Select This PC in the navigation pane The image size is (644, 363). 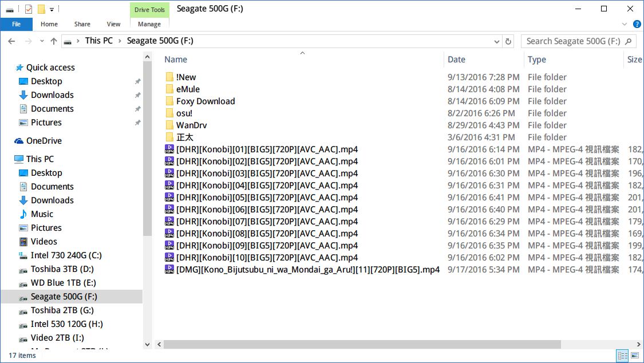point(40,159)
